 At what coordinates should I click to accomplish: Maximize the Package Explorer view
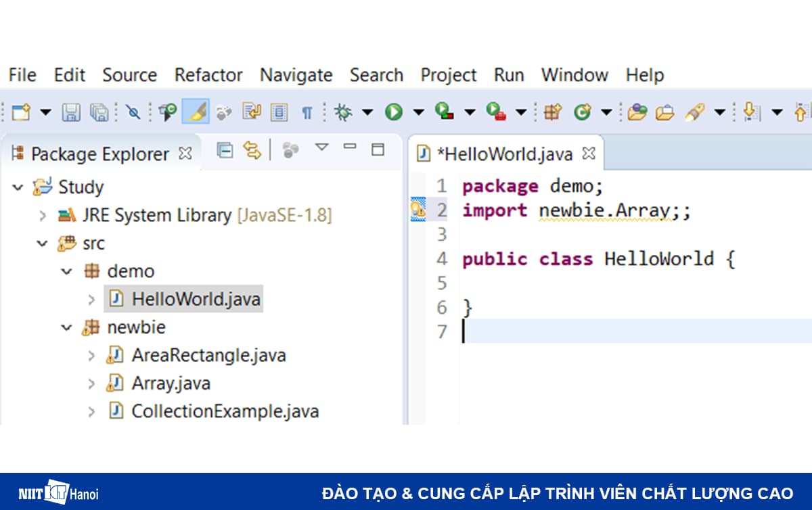376,149
